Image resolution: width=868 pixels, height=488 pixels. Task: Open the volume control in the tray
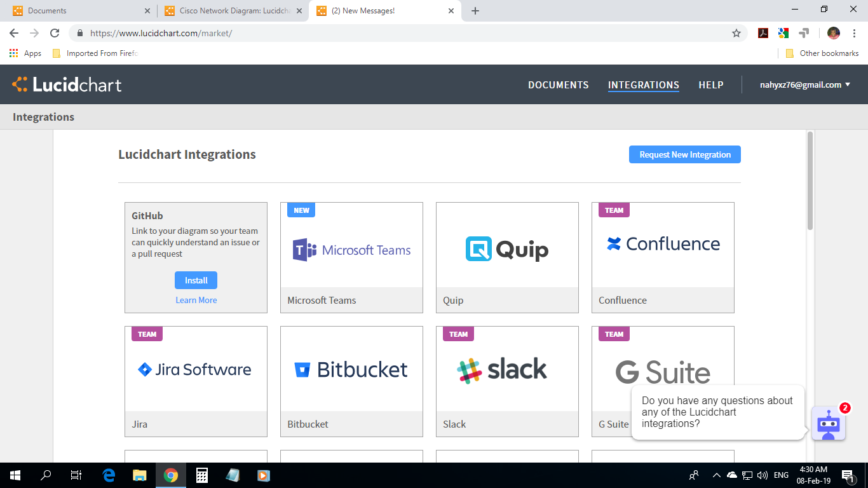point(763,475)
